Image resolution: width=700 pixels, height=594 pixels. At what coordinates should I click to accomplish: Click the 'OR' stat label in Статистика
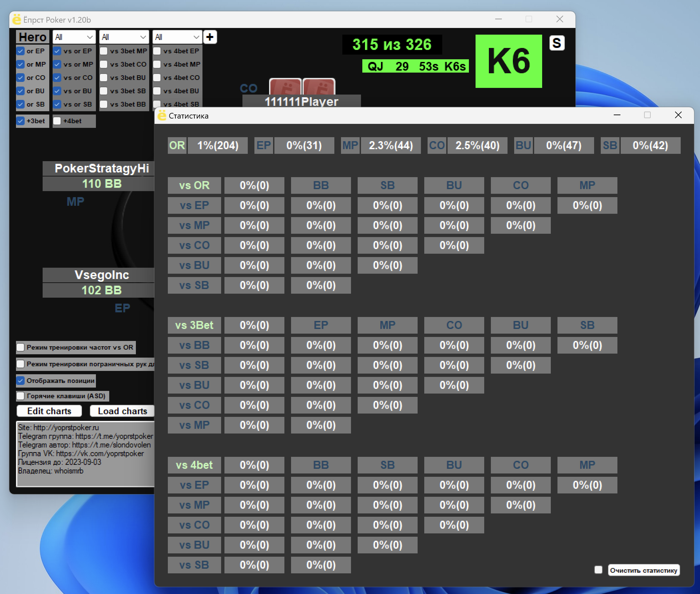(x=177, y=146)
